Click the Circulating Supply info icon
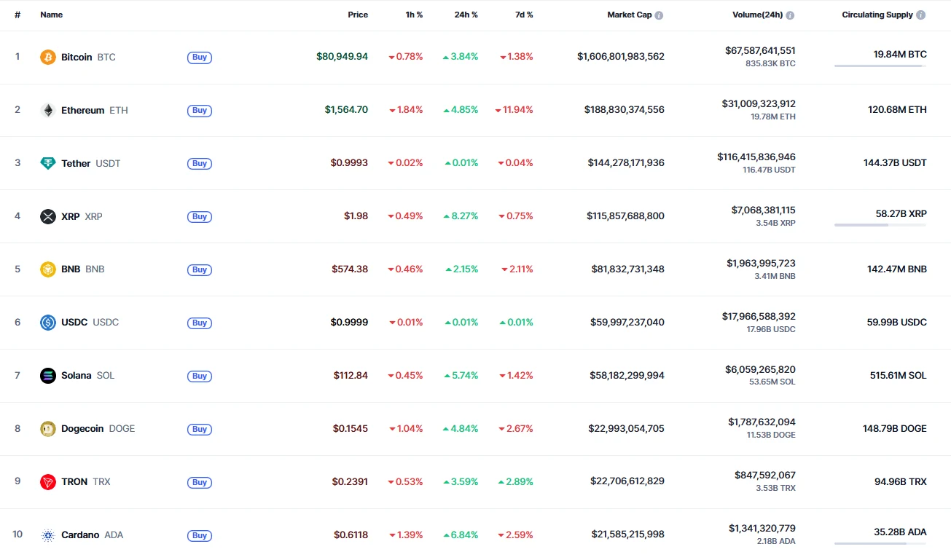This screenshot has height=560, width=951. coord(921,15)
